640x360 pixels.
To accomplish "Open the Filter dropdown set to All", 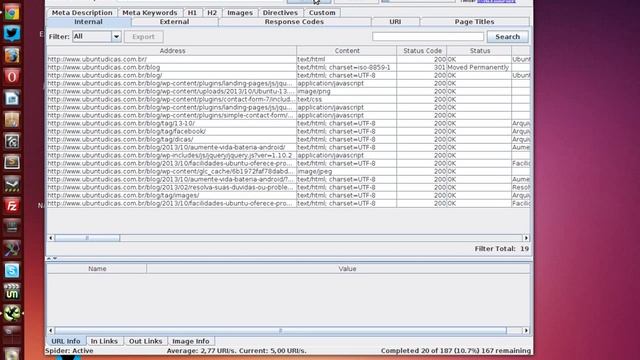I will tap(97, 36).
